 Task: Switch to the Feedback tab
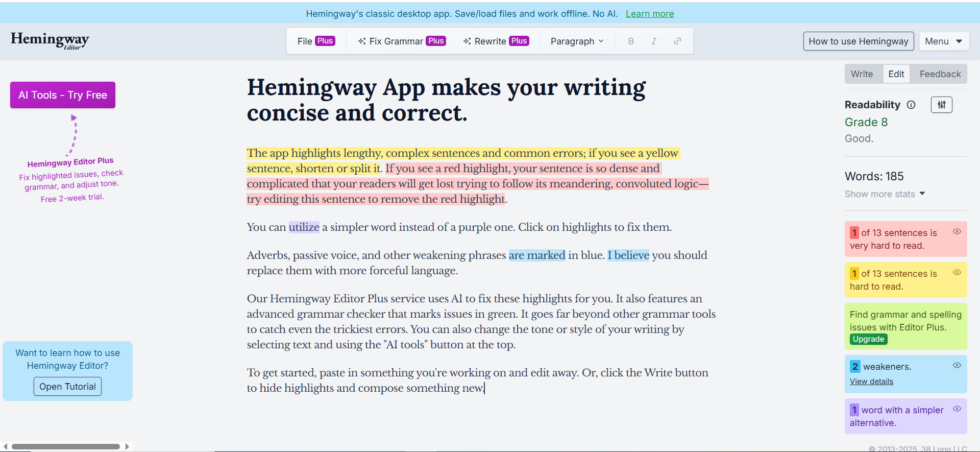coord(940,74)
